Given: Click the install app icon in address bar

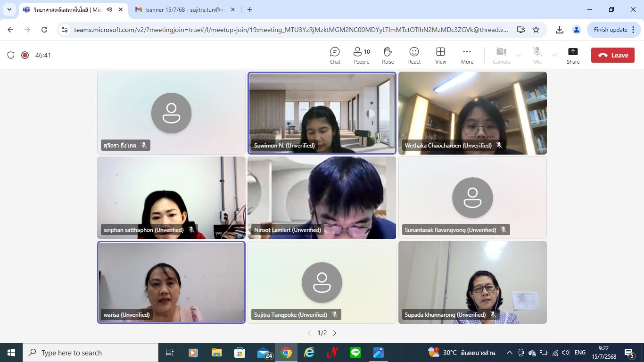Looking at the screenshot, I should (520, 30).
